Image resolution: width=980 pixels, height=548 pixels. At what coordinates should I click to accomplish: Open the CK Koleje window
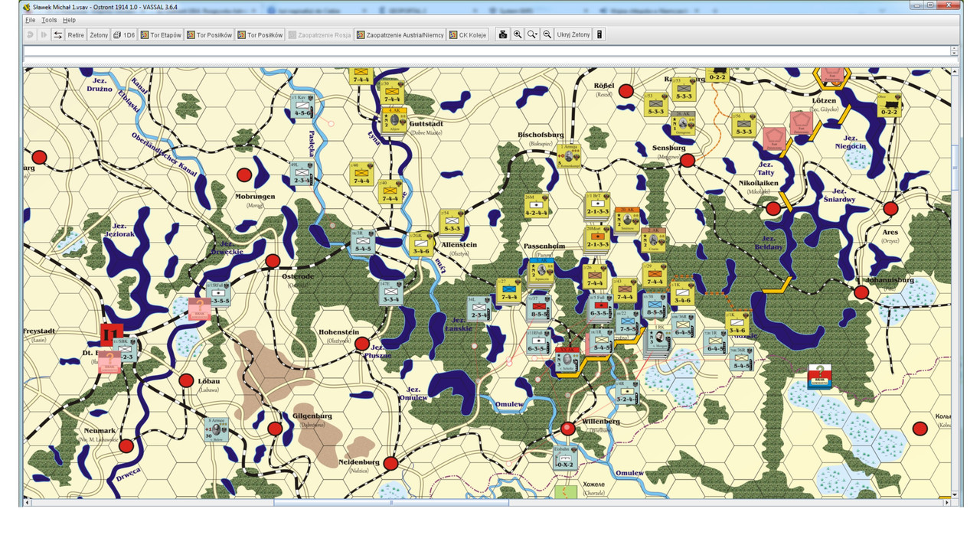point(468,35)
